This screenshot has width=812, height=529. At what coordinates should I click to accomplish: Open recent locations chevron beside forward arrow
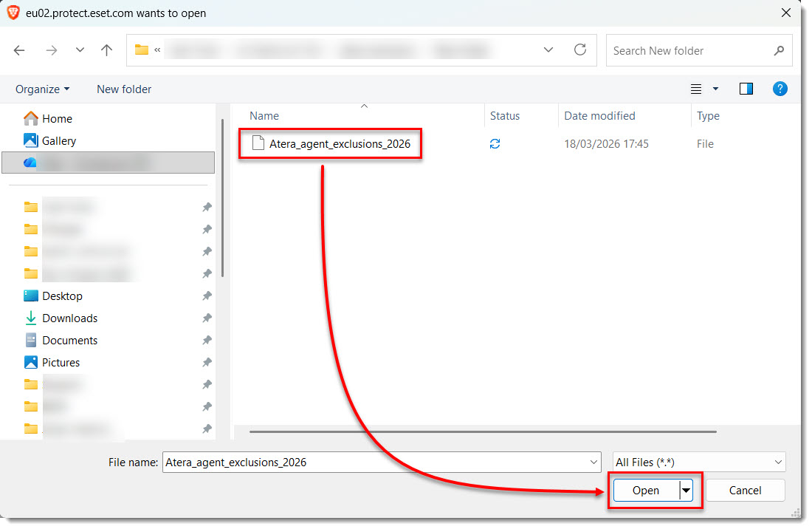(x=80, y=50)
